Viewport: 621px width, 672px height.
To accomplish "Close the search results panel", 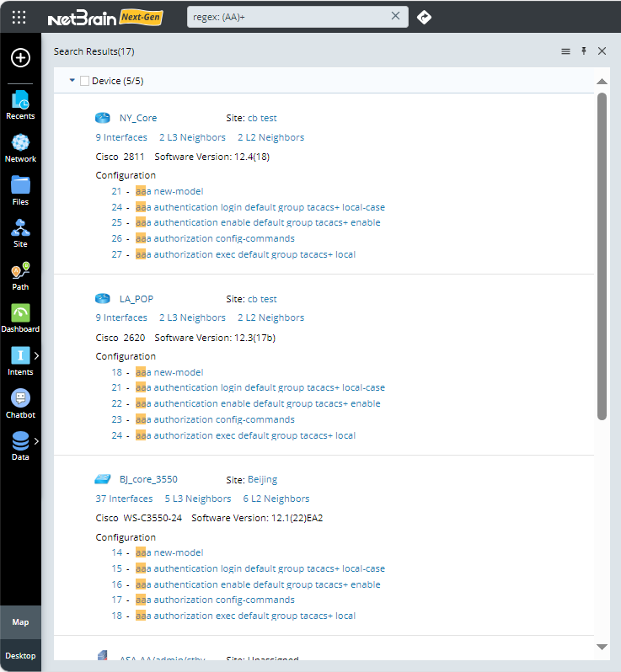I will pos(602,51).
